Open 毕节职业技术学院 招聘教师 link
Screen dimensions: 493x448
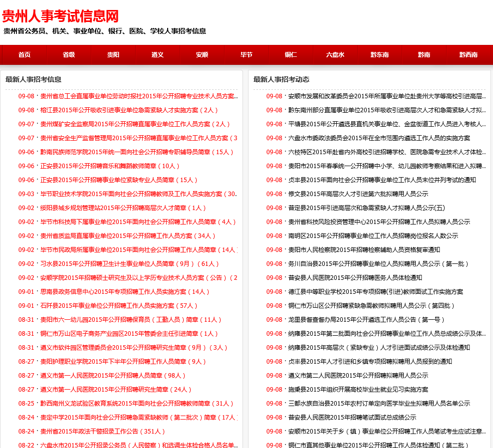click(139, 194)
